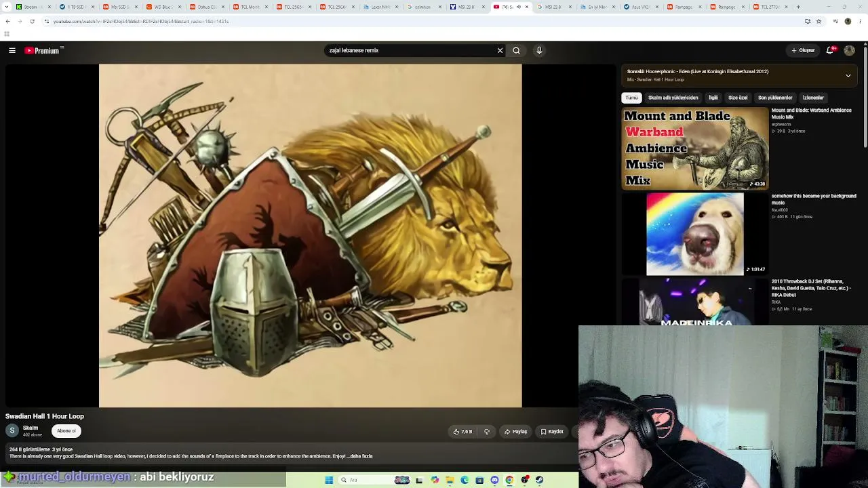Viewport: 868px width, 488px height.
Task: Switch to the 'Lexar NM' tab
Action: [x=380, y=7]
